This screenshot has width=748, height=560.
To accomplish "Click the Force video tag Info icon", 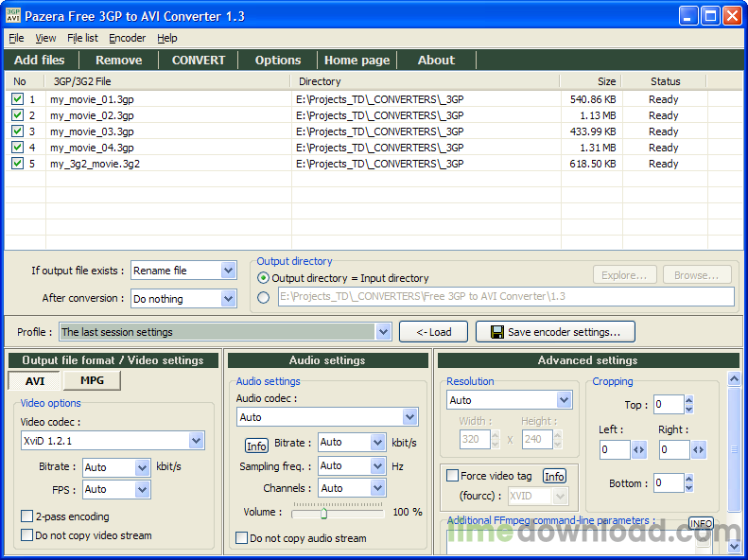I will pyautogui.click(x=554, y=476).
